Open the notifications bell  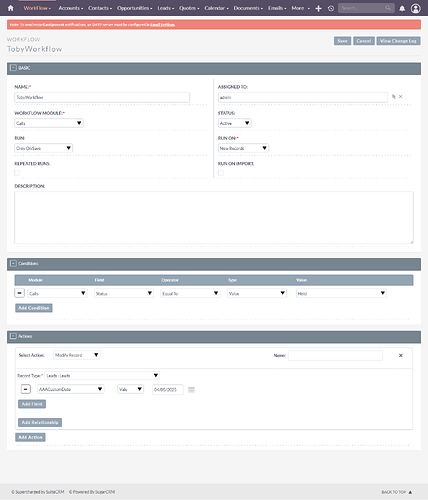coord(402,8)
